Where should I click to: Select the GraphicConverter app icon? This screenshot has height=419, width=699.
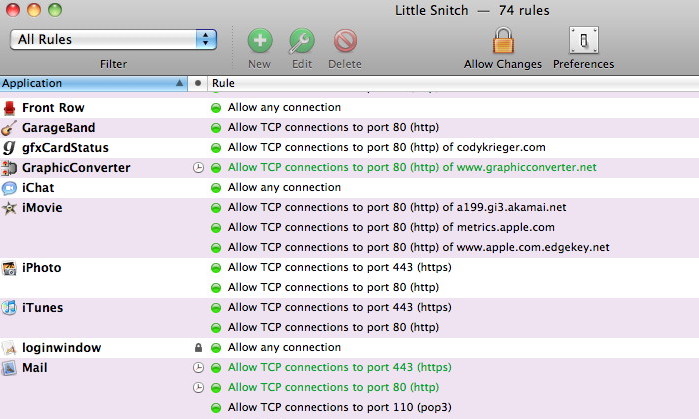(9, 168)
